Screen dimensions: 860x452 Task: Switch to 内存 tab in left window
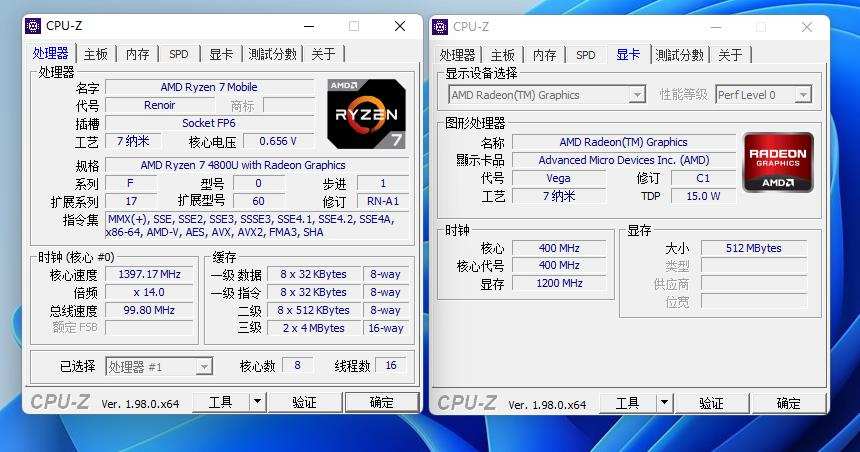[x=137, y=54]
